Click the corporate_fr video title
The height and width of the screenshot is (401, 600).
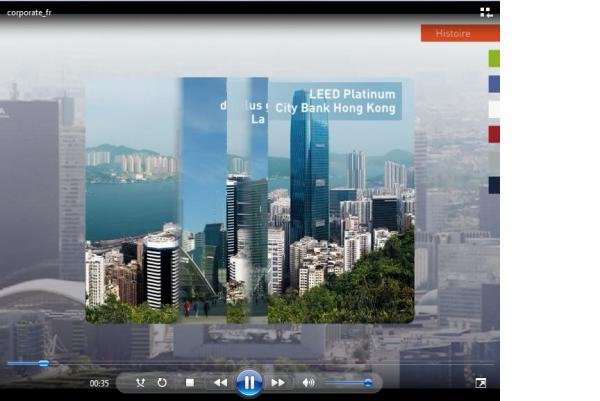click(x=29, y=13)
